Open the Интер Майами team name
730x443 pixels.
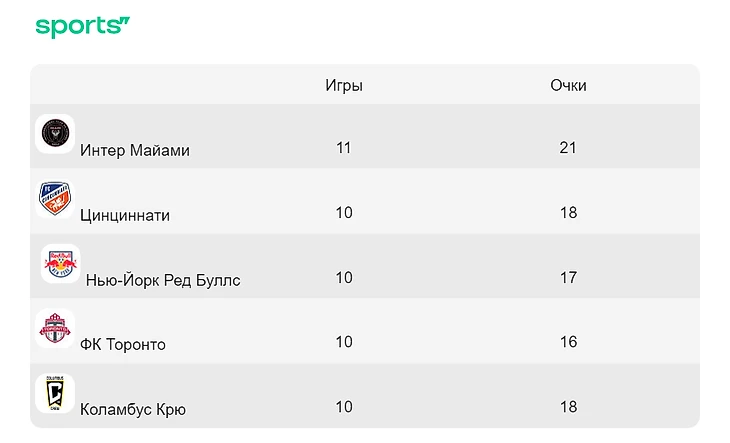click(x=135, y=150)
